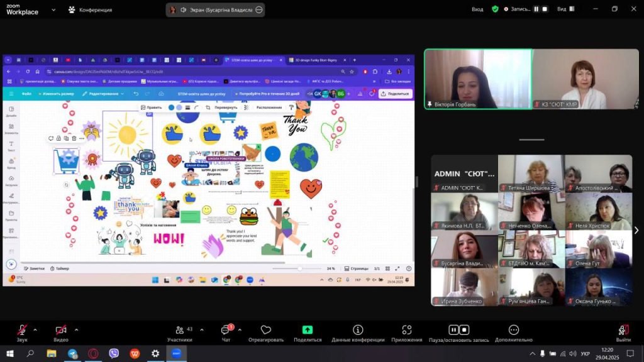The image size is (644, 362).
Task: Open the Бренд panel in Canva sidebar
Action: (11, 163)
